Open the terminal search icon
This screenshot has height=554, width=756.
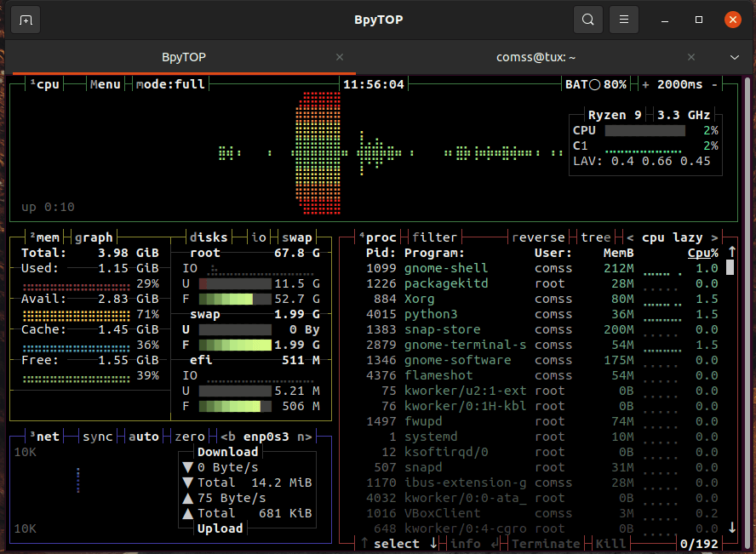click(x=587, y=20)
